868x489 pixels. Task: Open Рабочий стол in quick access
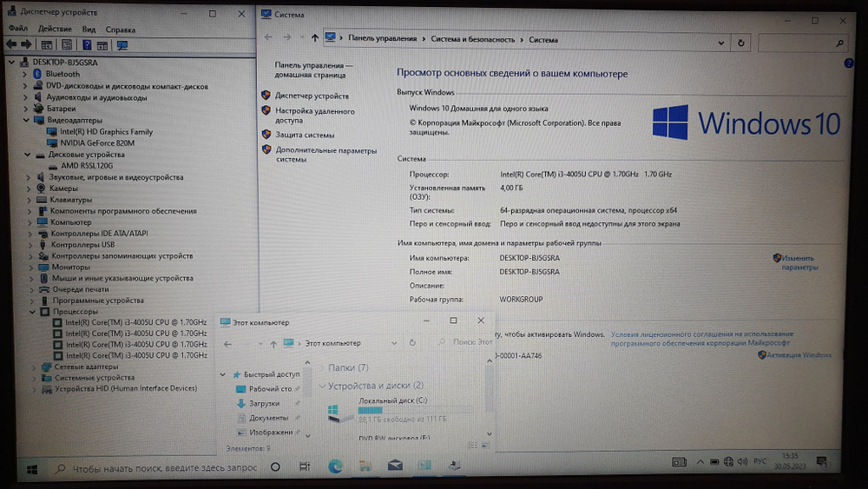pyautogui.click(x=270, y=389)
